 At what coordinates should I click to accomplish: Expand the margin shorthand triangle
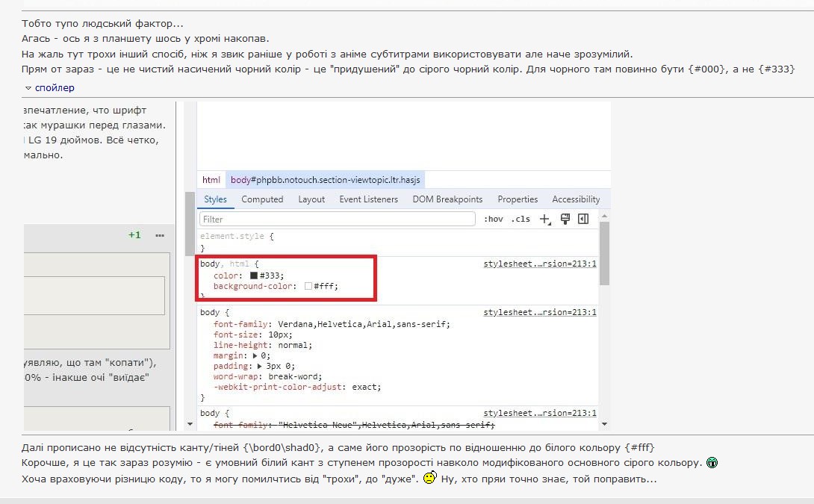pyautogui.click(x=255, y=356)
